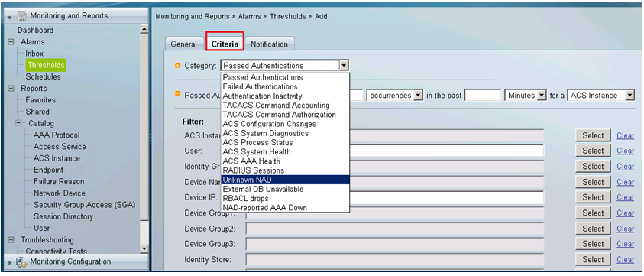The height and width of the screenshot is (276, 644).
Task: Click the navigation tree scroll down arrow
Action: pos(144,248)
